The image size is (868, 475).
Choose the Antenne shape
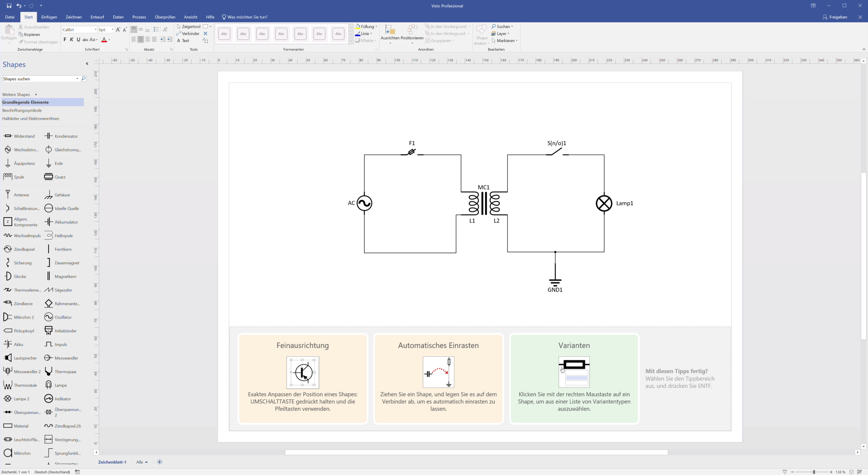(16, 195)
